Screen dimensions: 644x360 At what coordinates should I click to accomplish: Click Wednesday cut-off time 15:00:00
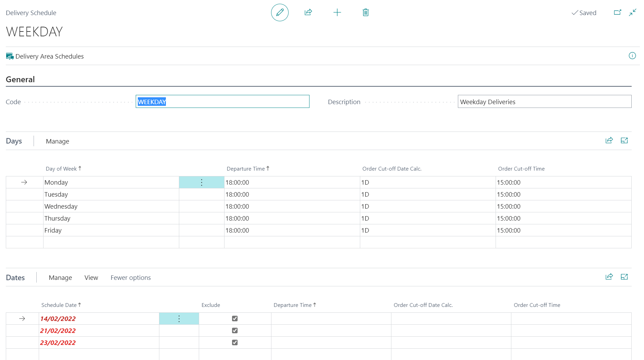tap(563, 206)
